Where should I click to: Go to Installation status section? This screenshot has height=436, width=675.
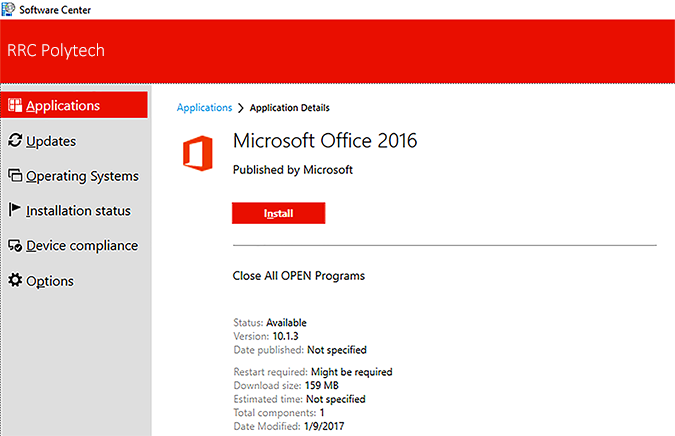coord(78,211)
